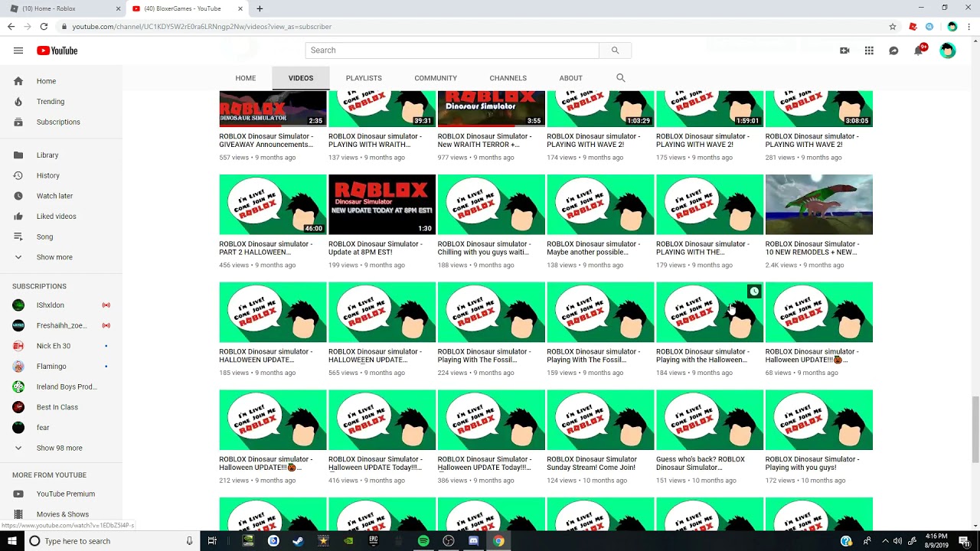Open New WRAITH TERROR video thumbnail
The height and width of the screenshot is (551, 980).
[492, 109]
